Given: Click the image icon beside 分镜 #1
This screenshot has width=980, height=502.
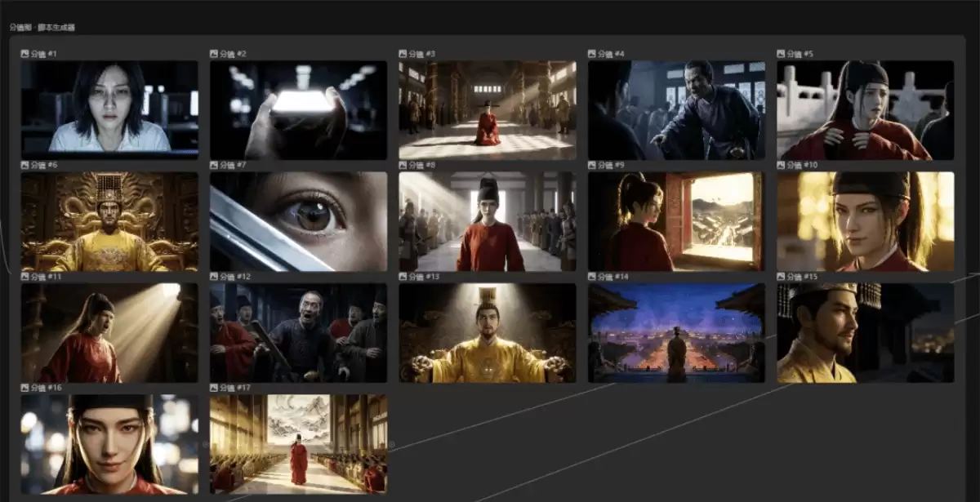Looking at the screenshot, I should [x=24, y=54].
